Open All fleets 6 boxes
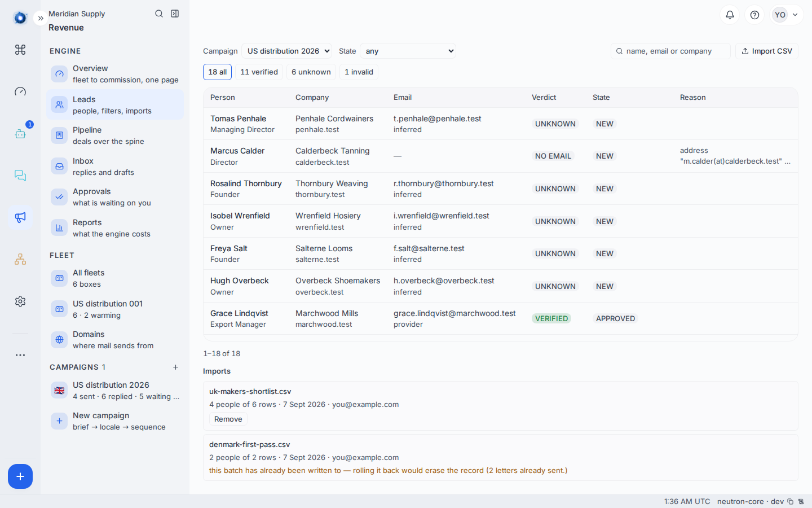The image size is (812, 508). coord(115,278)
